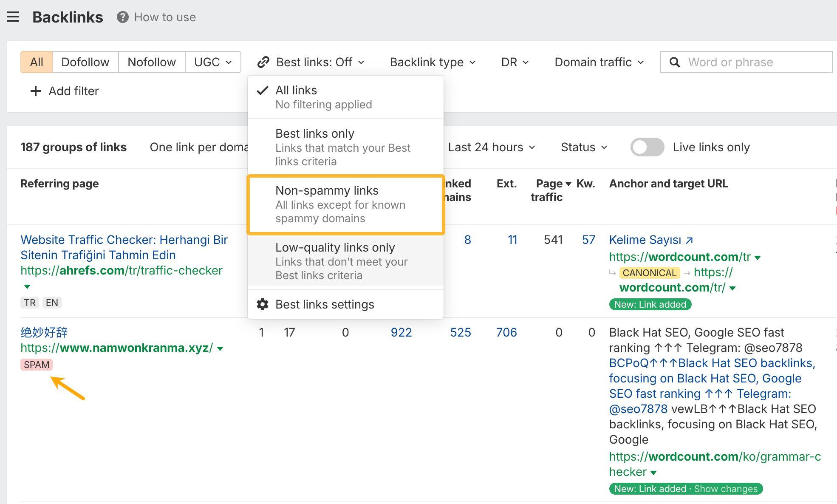Image resolution: width=837 pixels, height=504 pixels.
Task: Open the hamburger menu icon
Action: tap(13, 17)
